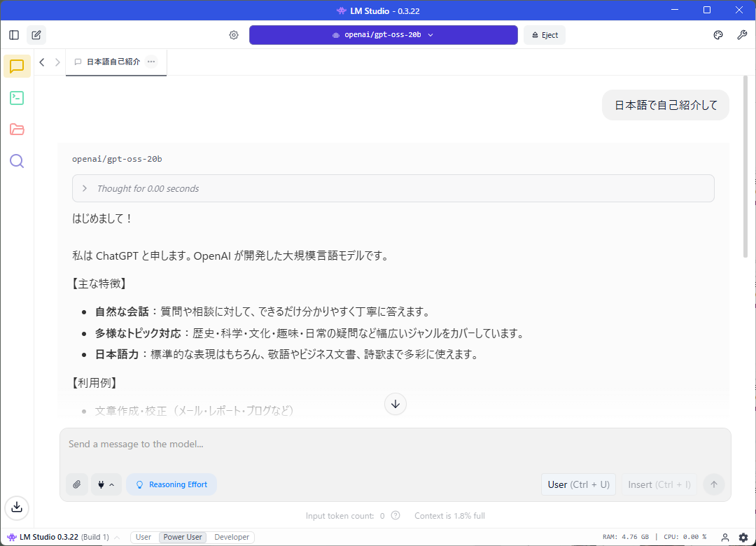
Task: Send the message with the up arrow
Action: click(714, 484)
